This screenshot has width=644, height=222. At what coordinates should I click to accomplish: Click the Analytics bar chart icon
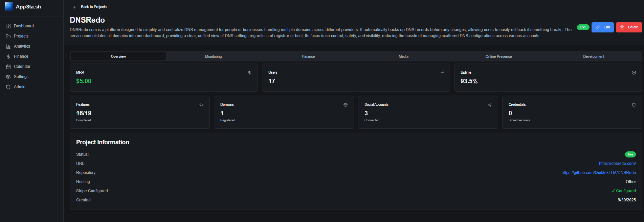pos(8,46)
